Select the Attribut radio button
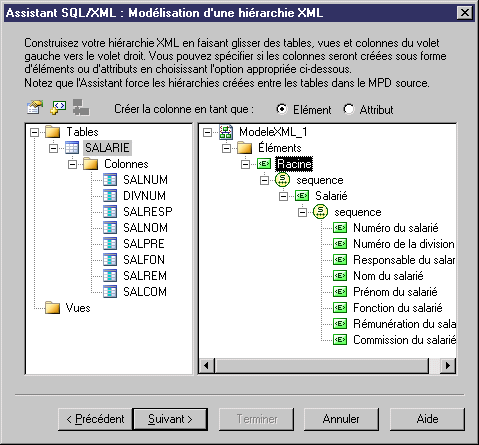 coord(349,109)
